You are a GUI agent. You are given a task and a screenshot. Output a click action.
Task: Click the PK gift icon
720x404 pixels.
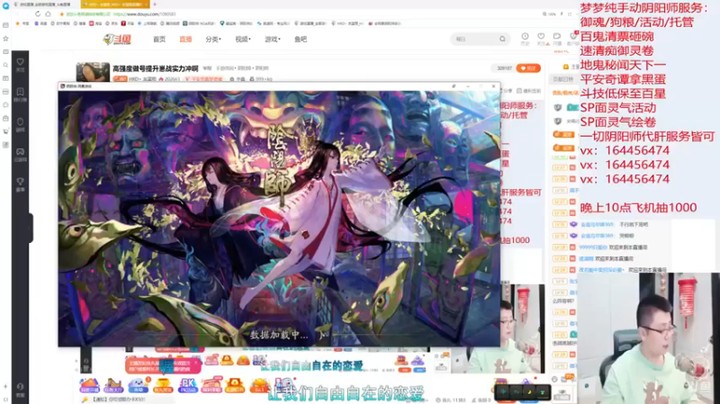[187, 385]
